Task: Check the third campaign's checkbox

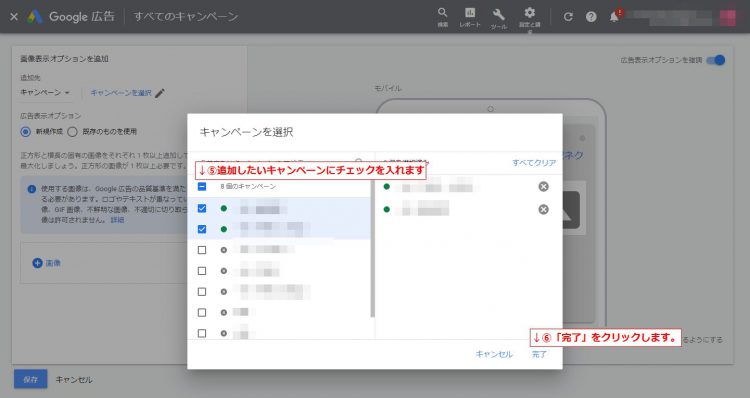Action: click(202, 250)
